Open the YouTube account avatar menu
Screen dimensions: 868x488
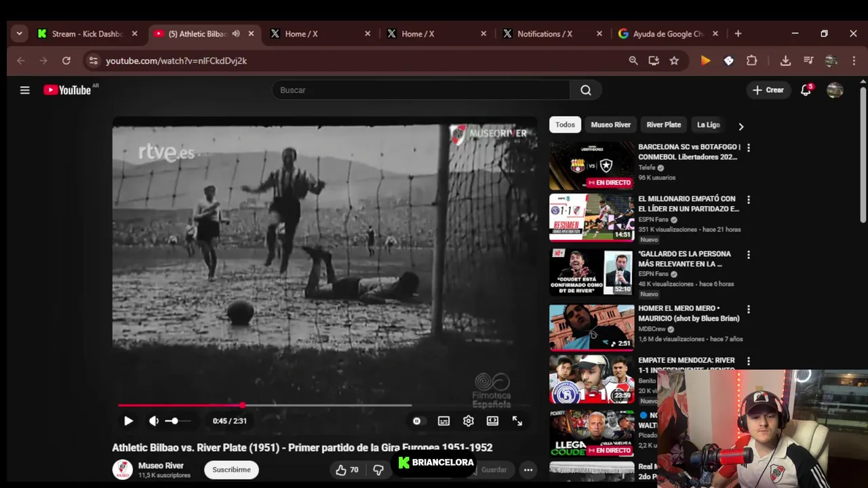(x=835, y=90)
